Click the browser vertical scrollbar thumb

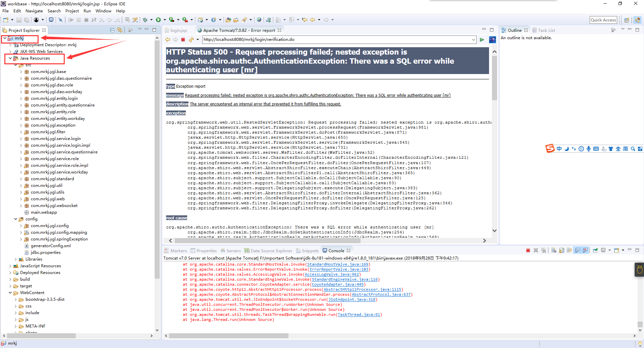pyautogui.click(x=494, y=78)
